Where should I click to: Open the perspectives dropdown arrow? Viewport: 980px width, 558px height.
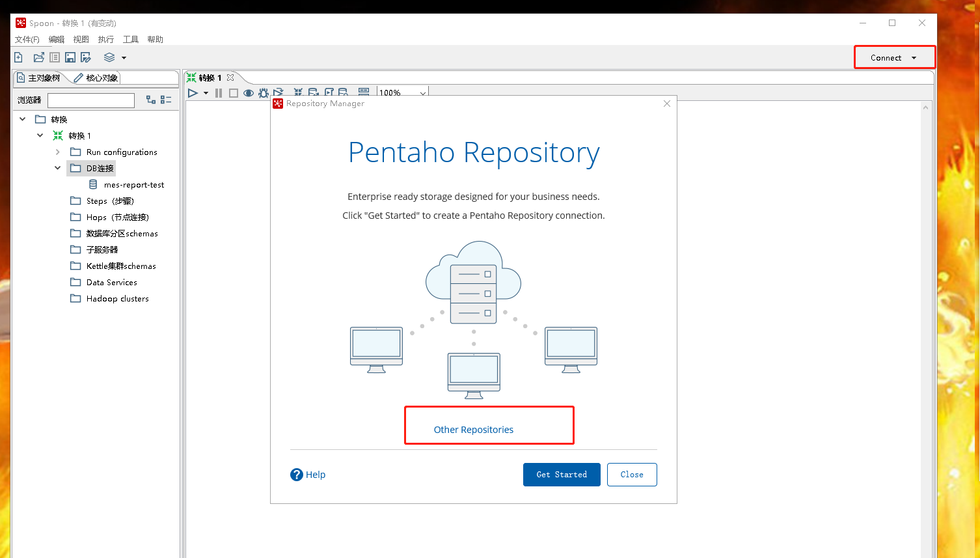click(x=124, y=58)
